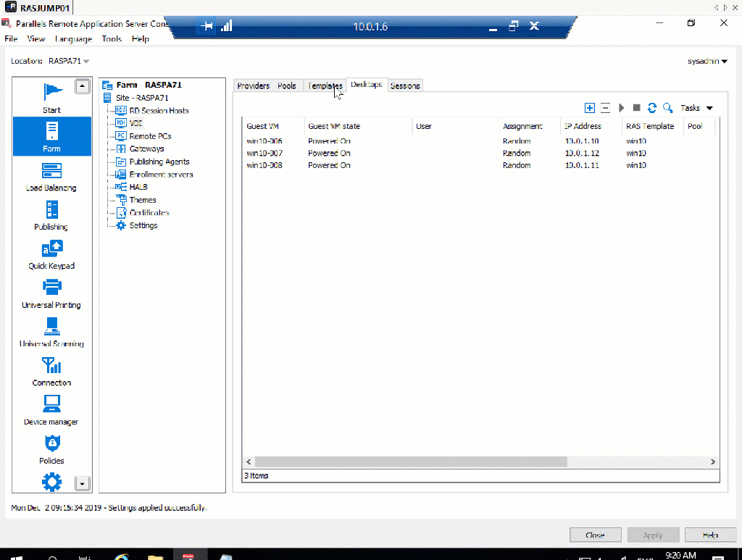Select the win10-008 desktop row
Image resolution: width=742 pixels, height=560 pixels.
point(480,166)
